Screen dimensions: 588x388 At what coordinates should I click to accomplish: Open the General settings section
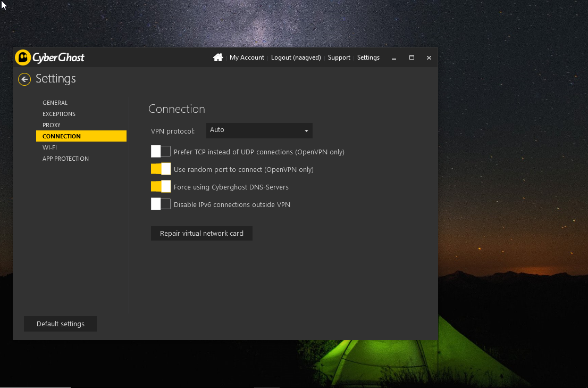(55, 103)
